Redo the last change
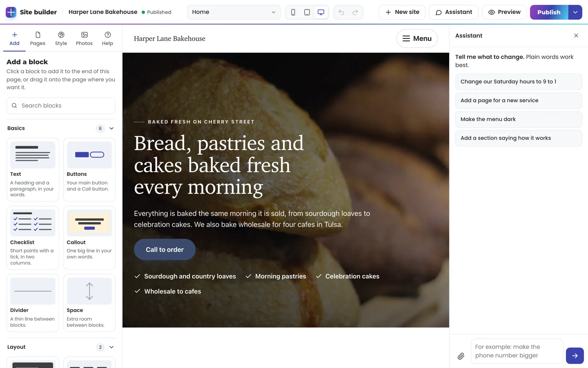This screenshot has width=588, height=368. [x=355, y=12]
